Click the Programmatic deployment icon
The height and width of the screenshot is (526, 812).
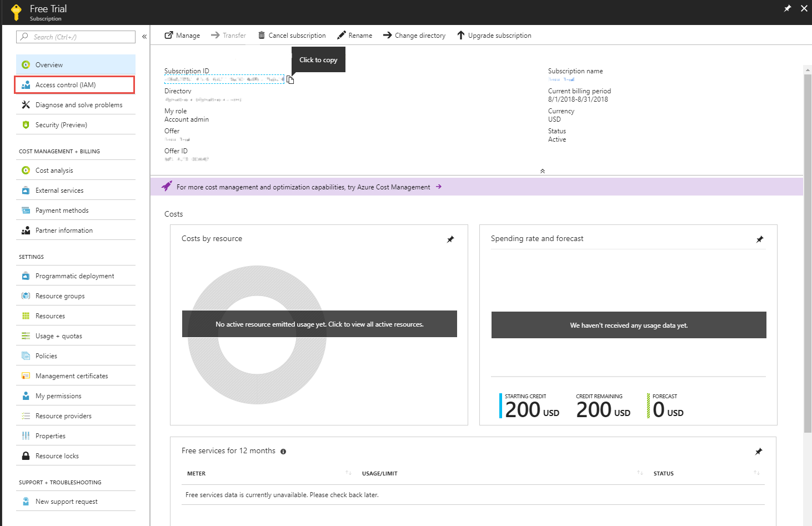26,276
